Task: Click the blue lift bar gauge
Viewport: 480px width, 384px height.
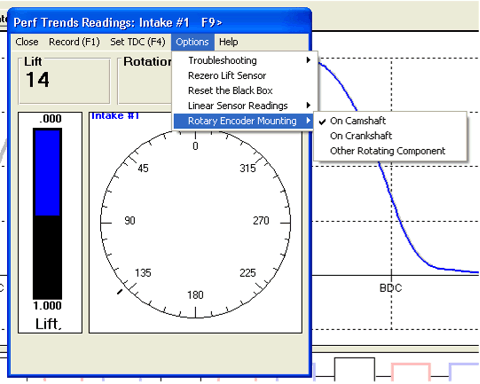Action: point(47,173)
